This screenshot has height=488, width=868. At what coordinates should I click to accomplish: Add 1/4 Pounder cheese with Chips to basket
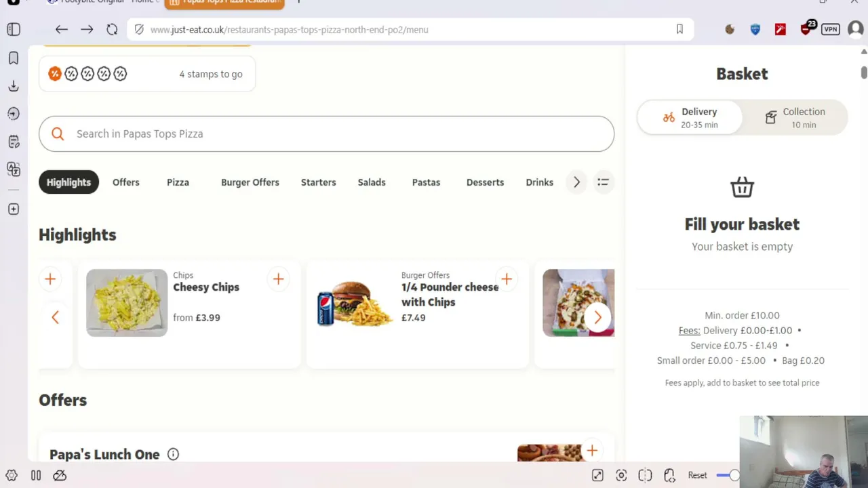click(506, 279)
